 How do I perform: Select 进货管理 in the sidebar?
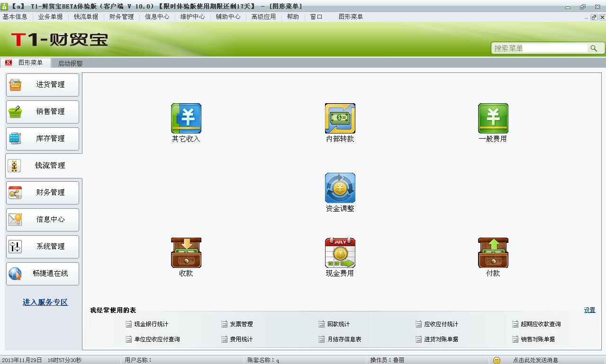click(x=43, y=85)
